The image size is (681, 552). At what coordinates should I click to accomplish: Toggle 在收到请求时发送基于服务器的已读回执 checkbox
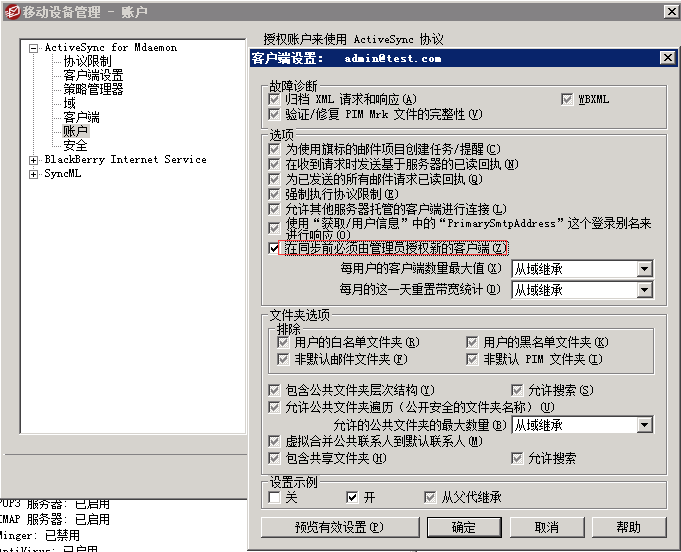click(x=274, y=164)
